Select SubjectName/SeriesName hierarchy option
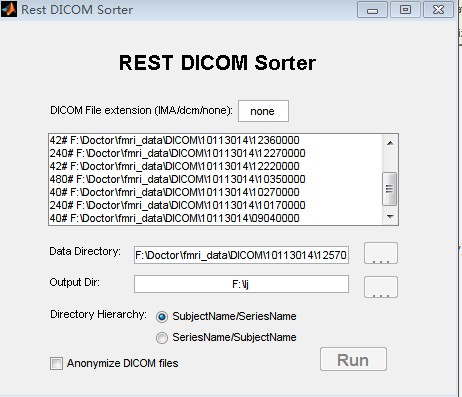This screenshot has width=462, height=397. click(x=162, y=317)
